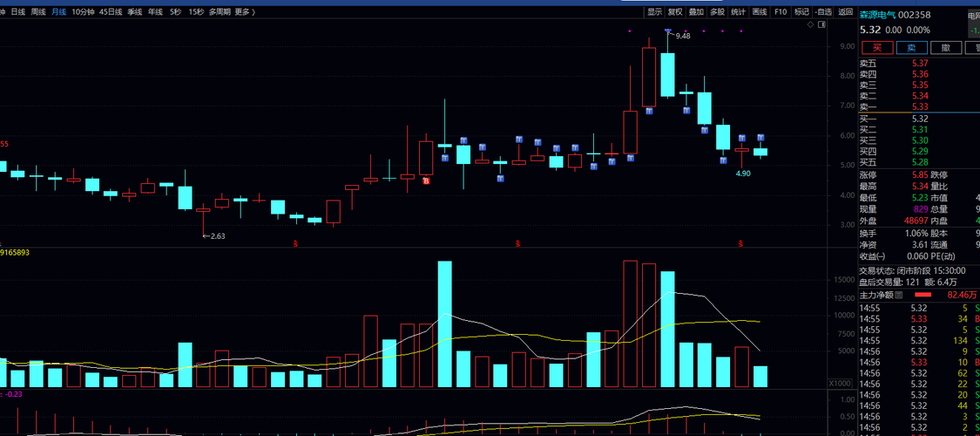980x436 pixels.
Task: Select the 15秒 period tab
Action: click(196, 11)
